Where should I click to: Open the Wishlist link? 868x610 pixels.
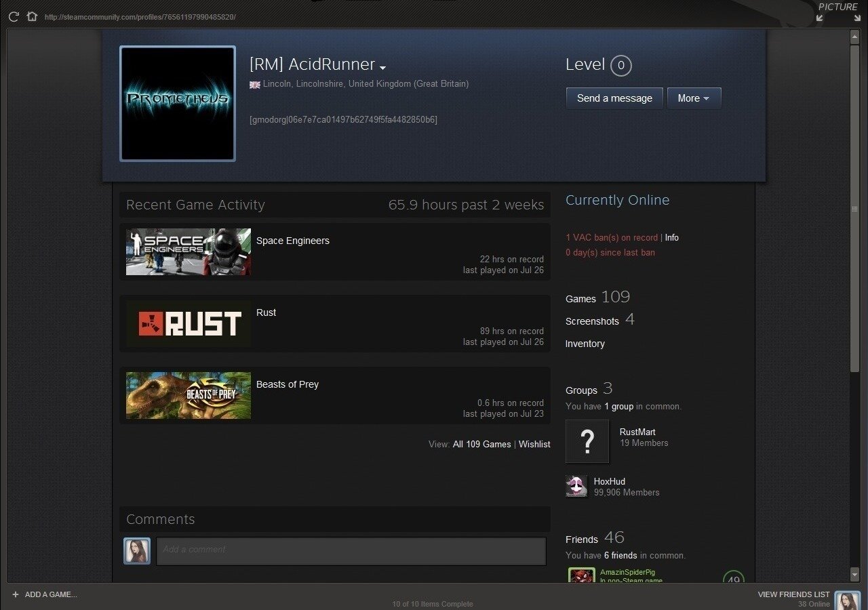534,444
